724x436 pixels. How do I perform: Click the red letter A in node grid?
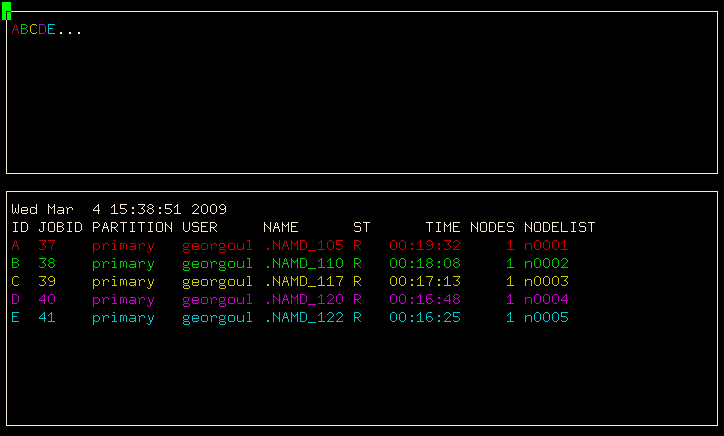coord(16,30)
